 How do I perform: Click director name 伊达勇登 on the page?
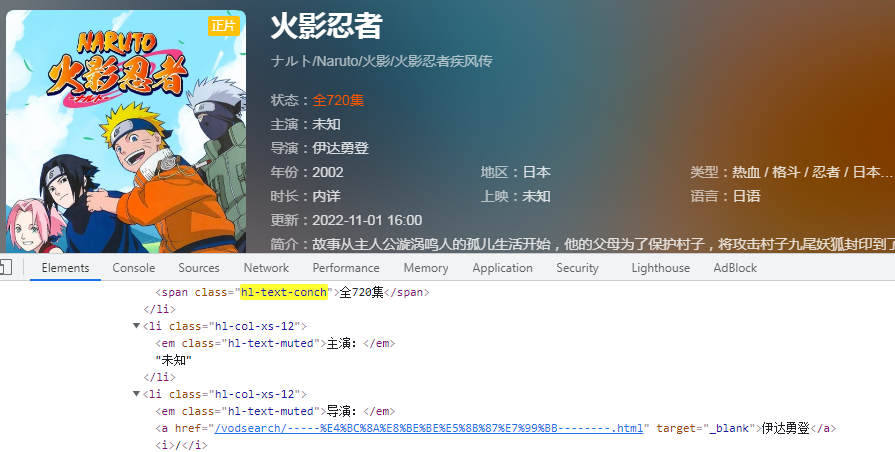click(340, 148)
